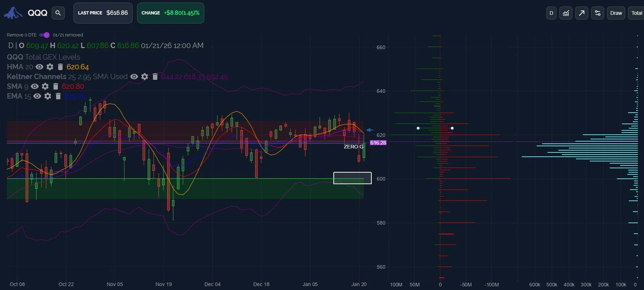Delete the SMA 9 indicator
This screenshot has height=290, width=644.
pos(56,86)
